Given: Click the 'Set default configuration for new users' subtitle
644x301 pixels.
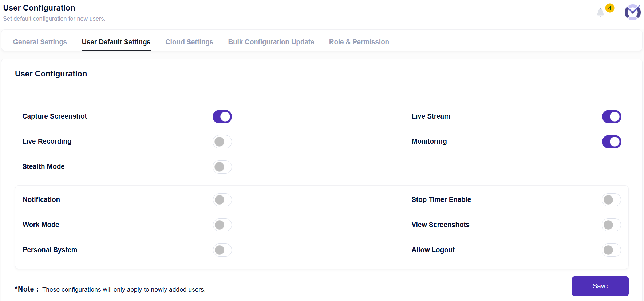Looking at the screenshot, I should [x=54, y=19].
